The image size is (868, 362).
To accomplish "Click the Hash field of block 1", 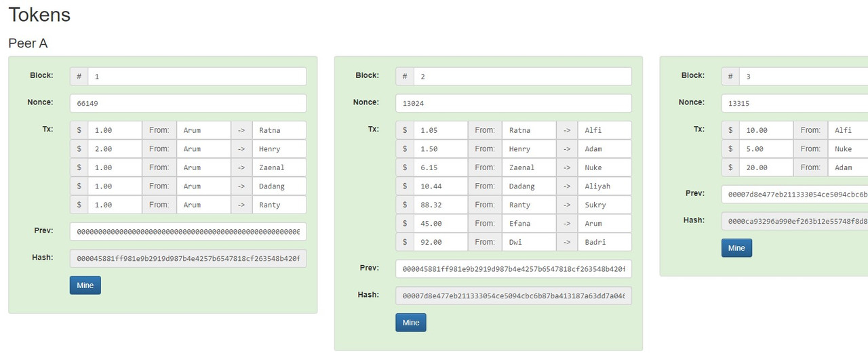I will click(188, 258).
